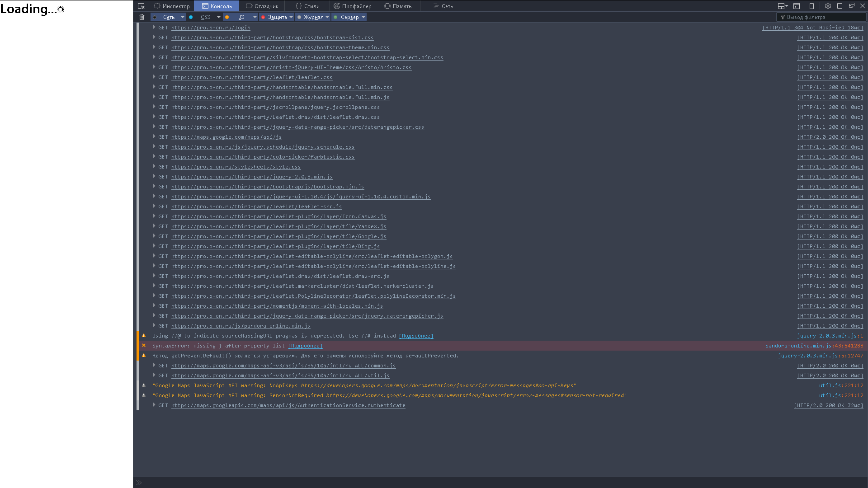Open the JS filter dropdown arrow
The image size is (868, 488).
pos(255,17)
